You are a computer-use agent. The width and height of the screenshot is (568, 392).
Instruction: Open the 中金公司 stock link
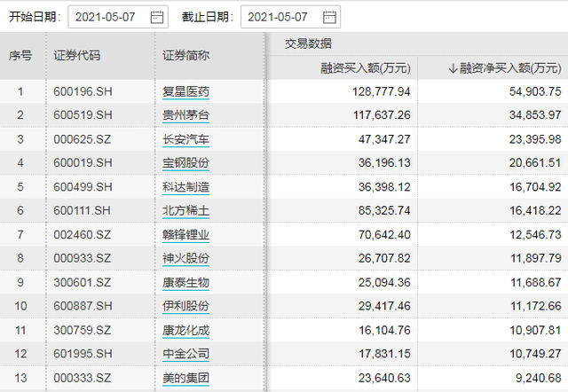coord(185,354)
